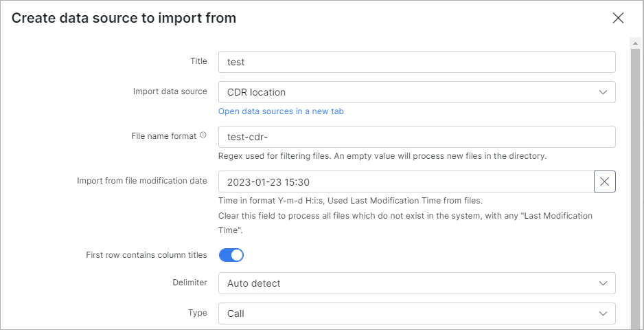Click the Delimiter label text

pos(189,283)
